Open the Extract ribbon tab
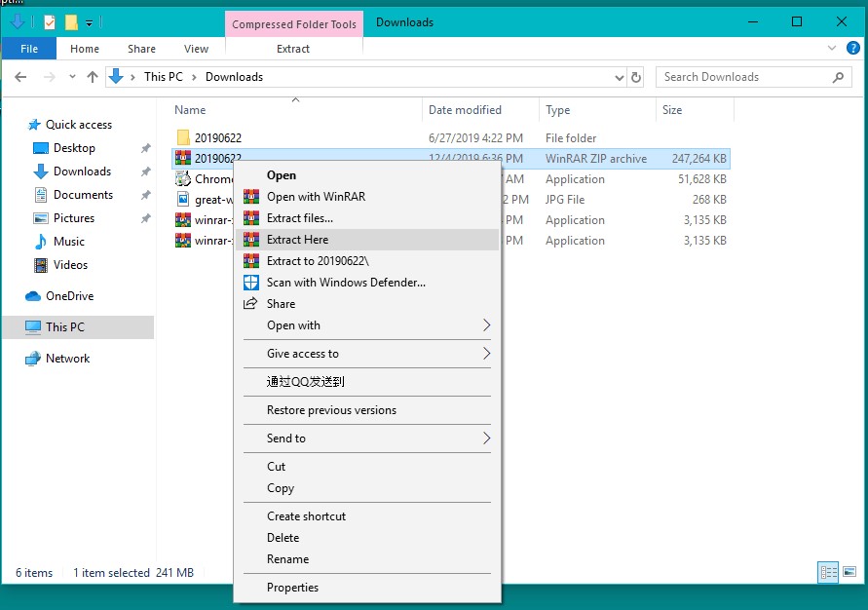This screenshot has width=868, height=610. pyautogui.click(x=293, y=49)
